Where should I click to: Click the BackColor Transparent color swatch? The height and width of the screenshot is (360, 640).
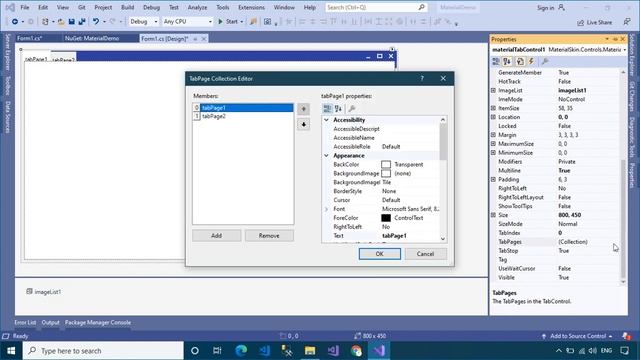click(386, 164)
